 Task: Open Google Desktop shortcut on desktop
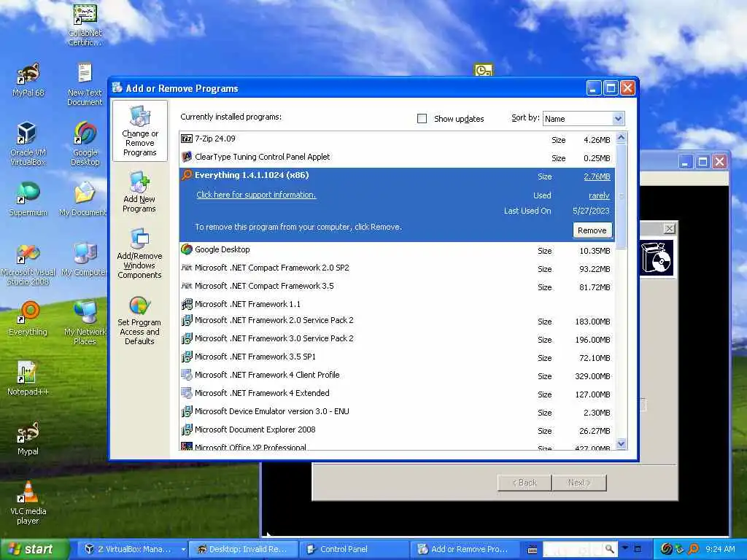tap(85, 143)
